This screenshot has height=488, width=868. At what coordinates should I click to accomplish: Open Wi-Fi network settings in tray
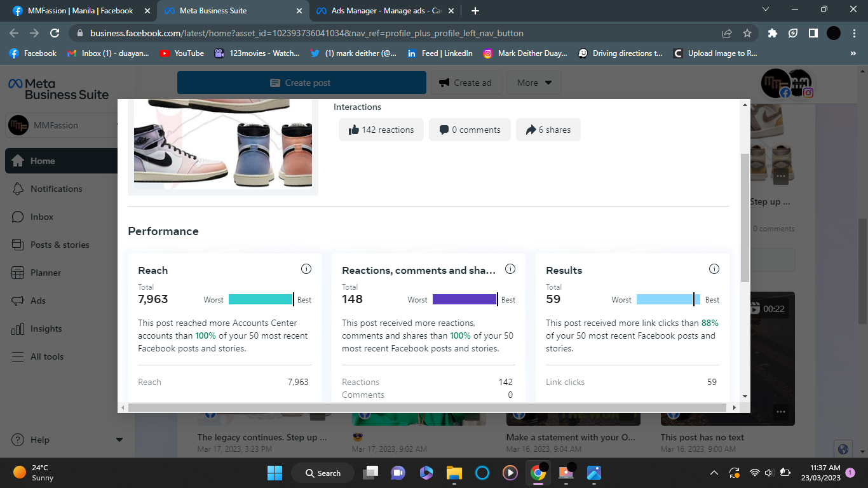pos(755,473)
